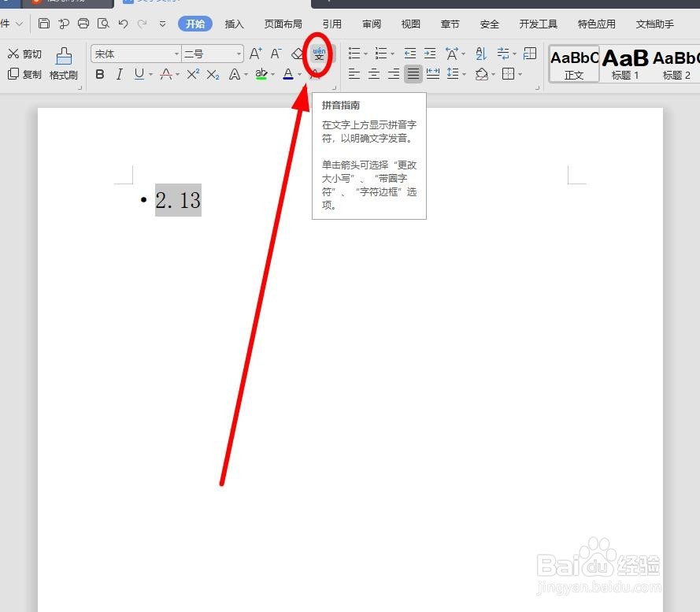Copy the selection with 复制

point(25,74)
